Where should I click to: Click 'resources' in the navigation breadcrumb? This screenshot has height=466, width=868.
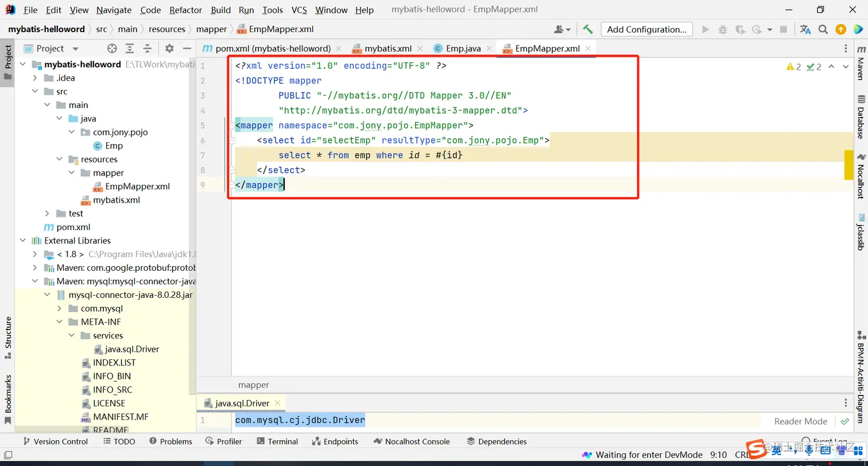(167, 29)
